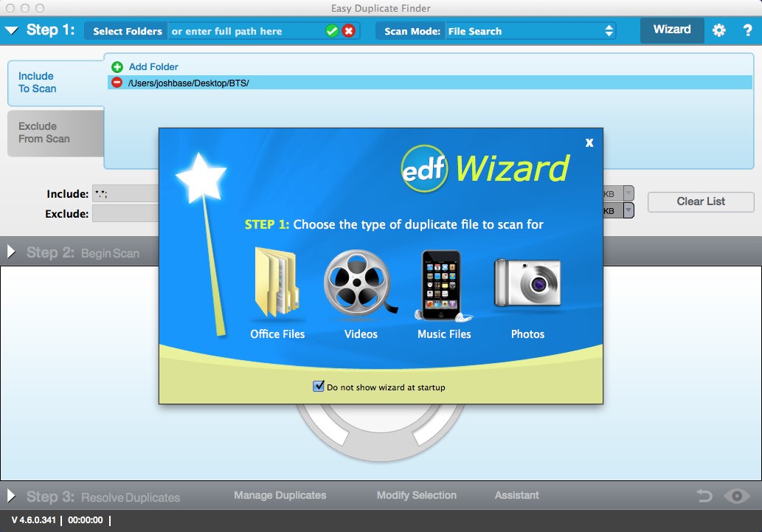The height and width of the screenshot is (532, 762).
Task: Switch to the Include To Scan tab
Action: click(55, 83)
